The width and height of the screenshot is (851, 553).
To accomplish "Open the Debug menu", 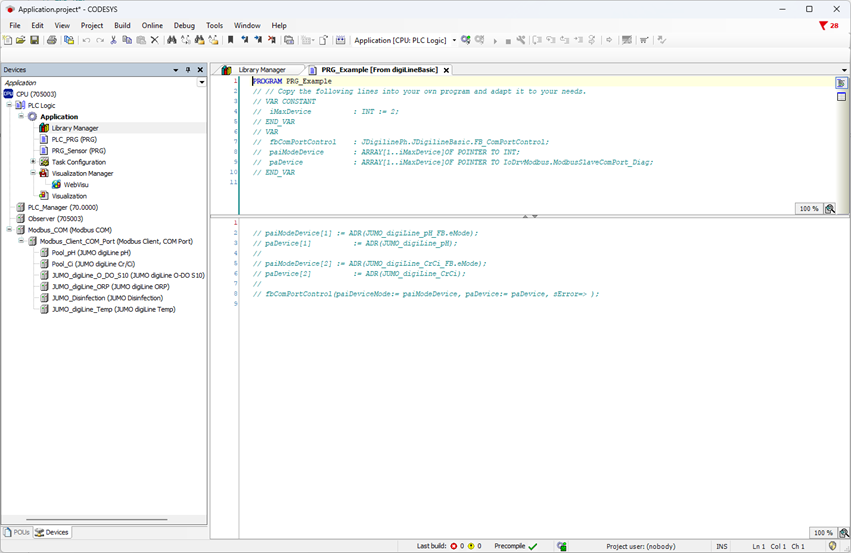I will [x=184, y=26].
